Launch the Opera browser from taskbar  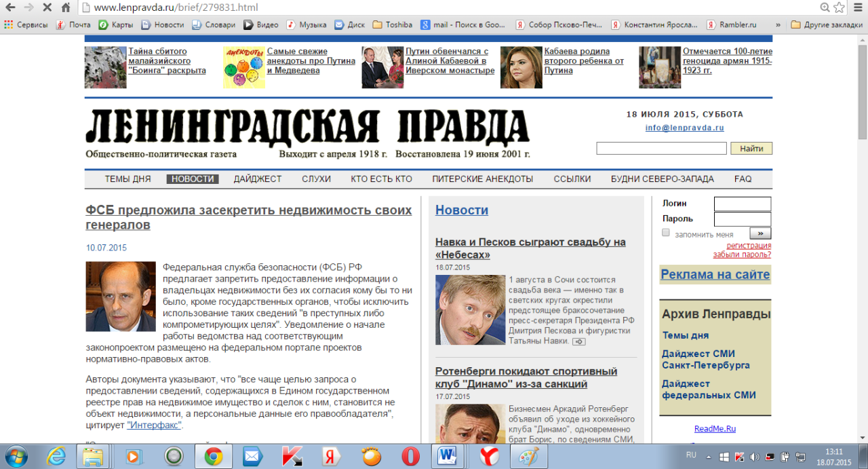point(410,457)
